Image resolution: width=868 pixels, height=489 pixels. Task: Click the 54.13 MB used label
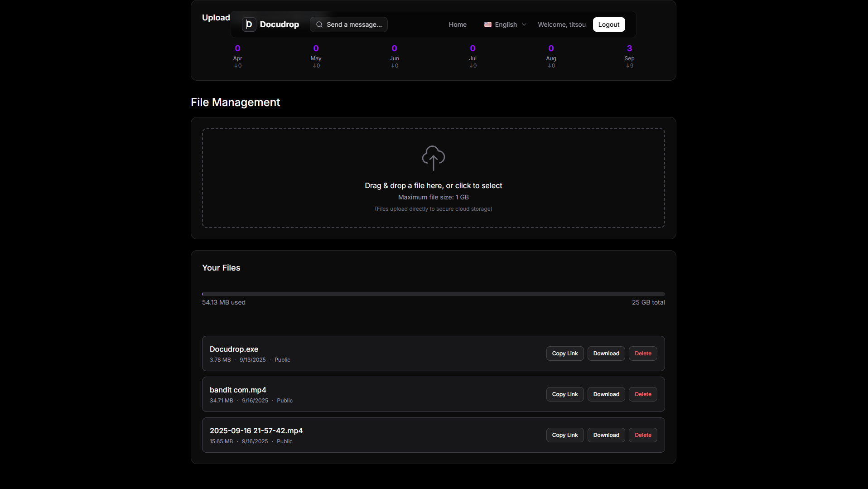224,302
